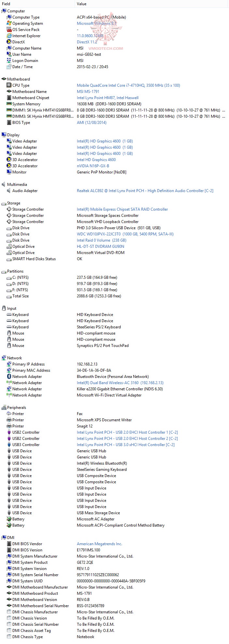Select the DMI BIOS Version row
229x644 pixels.
pos(114,550)
